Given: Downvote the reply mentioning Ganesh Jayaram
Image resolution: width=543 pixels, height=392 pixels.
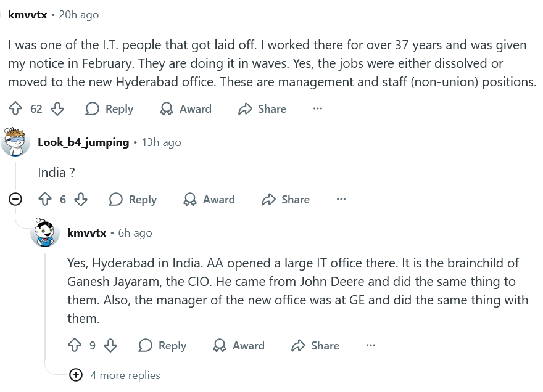Looking at the screenshot, I should pyautogui.click(x=110, y=346).
